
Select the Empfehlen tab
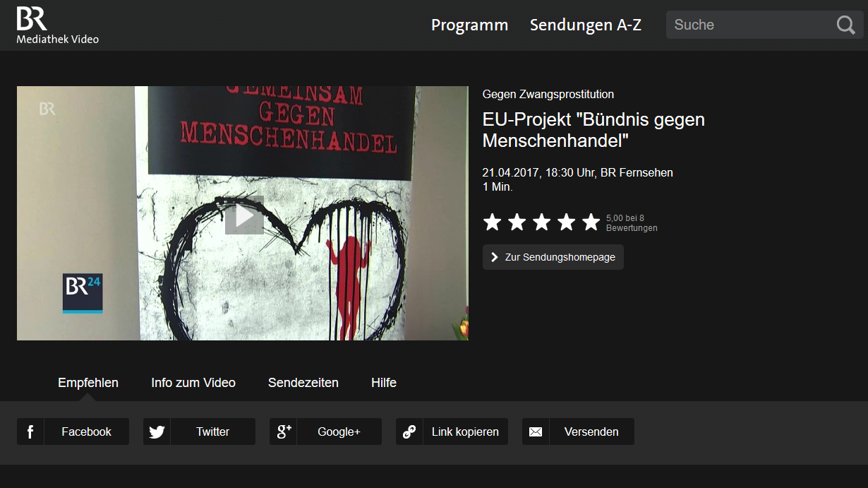tap(88, 383)
